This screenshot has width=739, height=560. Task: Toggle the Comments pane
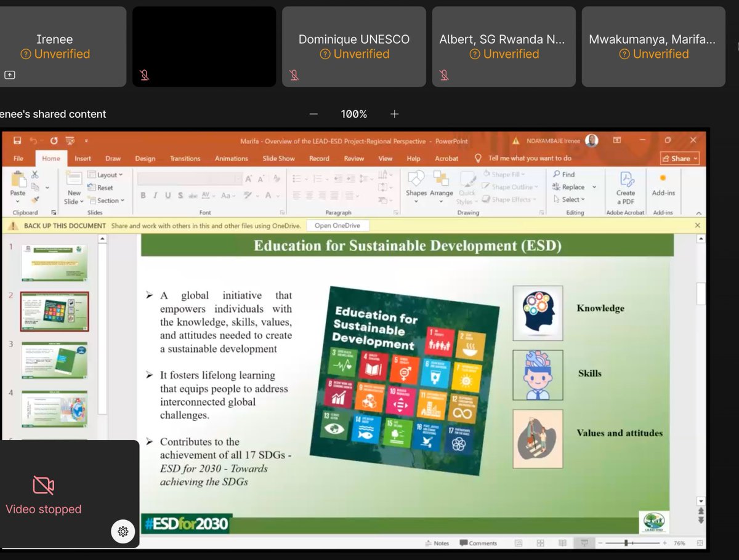click(480, 543)
